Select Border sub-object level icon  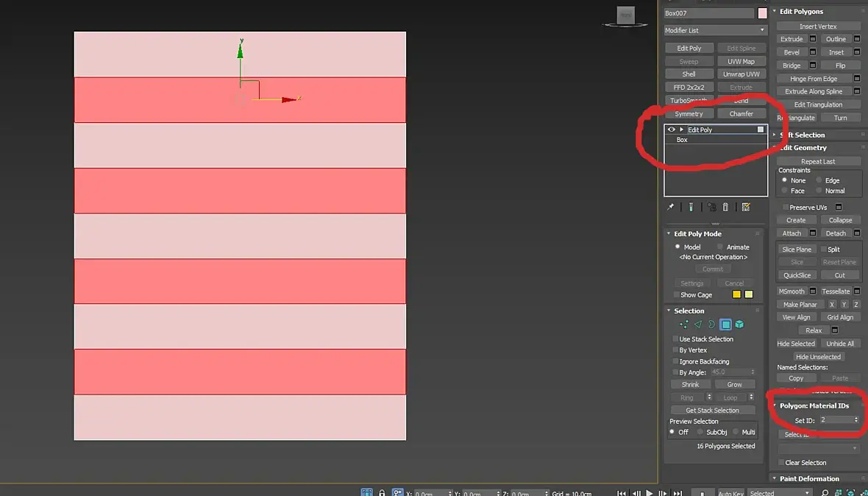[711, 325]
